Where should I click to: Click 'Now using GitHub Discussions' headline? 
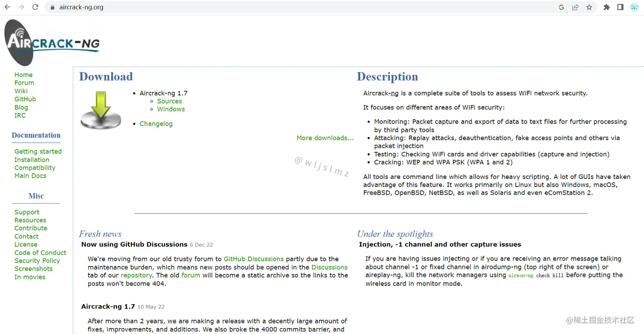[134, 245]
